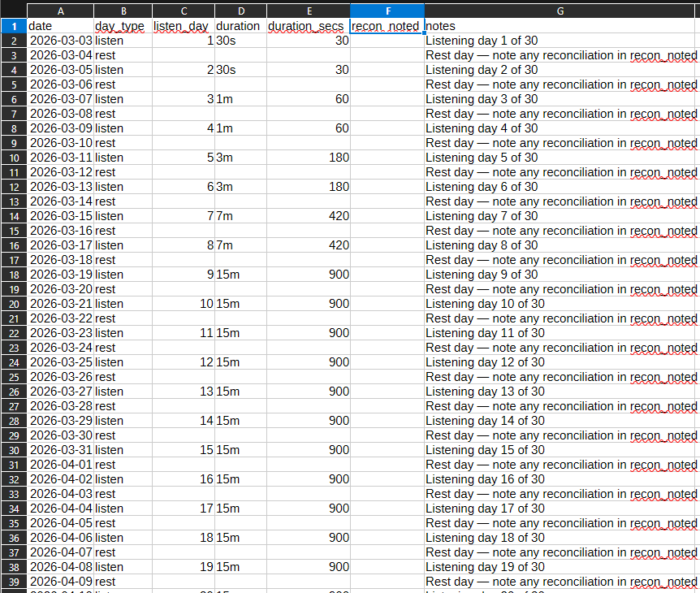Select row 25 using its row header
This screenshot has width=700, height=593.
[14, 377]
